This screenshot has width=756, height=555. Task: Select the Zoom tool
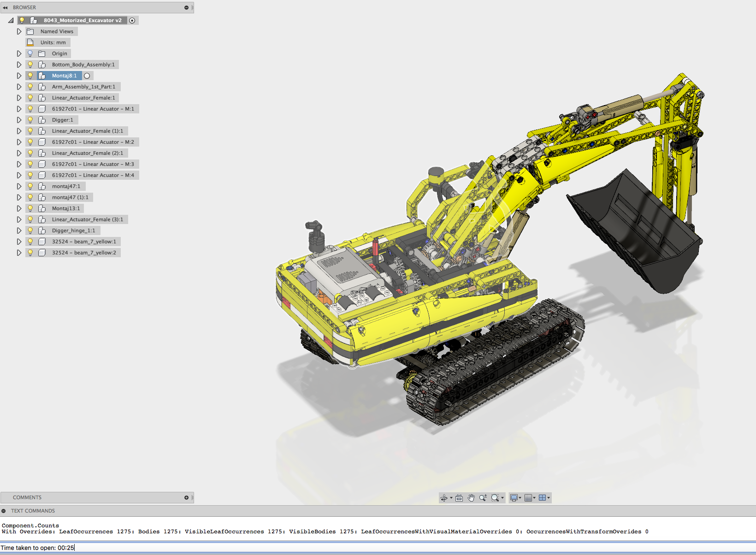click(483, 498)
